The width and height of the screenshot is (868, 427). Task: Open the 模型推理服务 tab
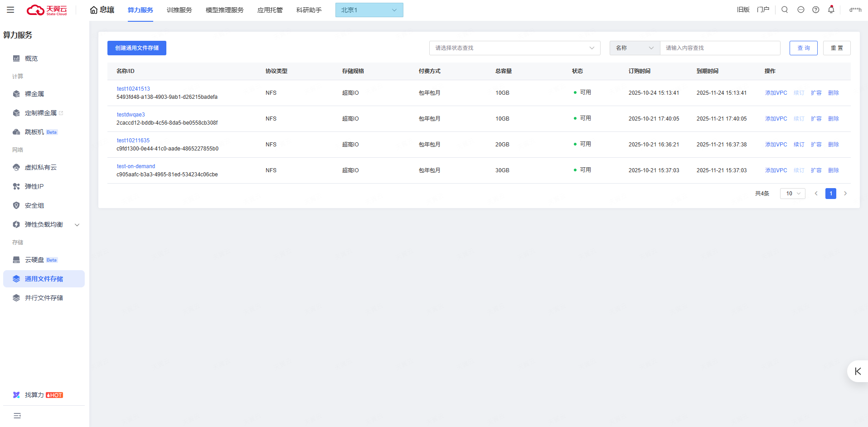224,10
